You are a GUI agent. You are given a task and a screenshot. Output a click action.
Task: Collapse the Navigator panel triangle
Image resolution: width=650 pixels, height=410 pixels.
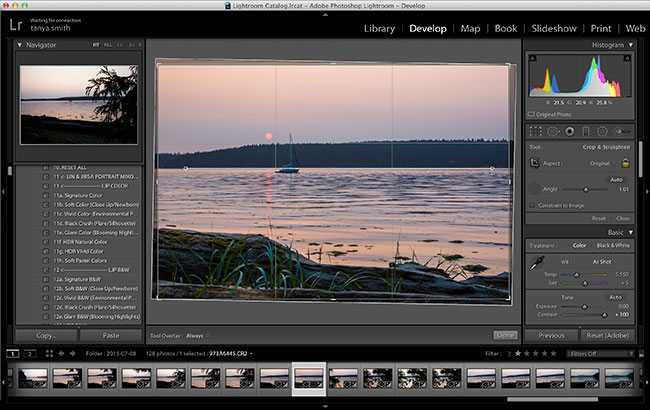[x=19, y=45]
